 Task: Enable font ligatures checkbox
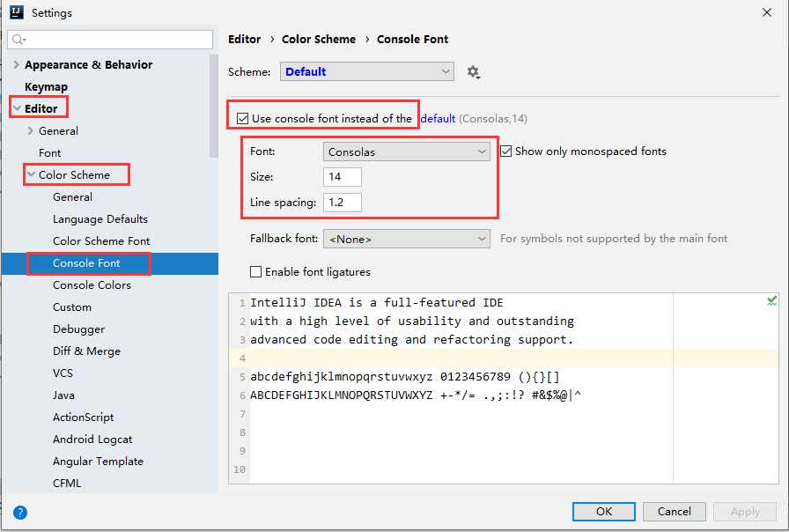point(255,272)
